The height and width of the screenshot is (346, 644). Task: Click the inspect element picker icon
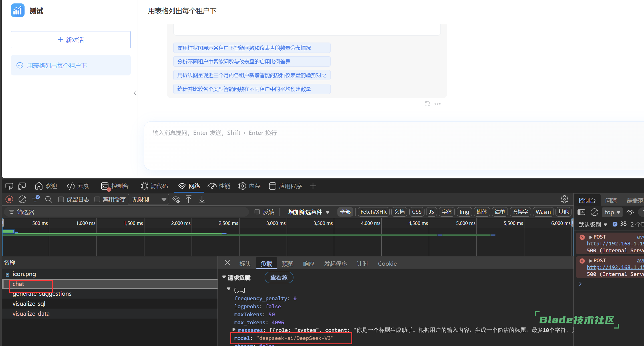click(9, 186)
